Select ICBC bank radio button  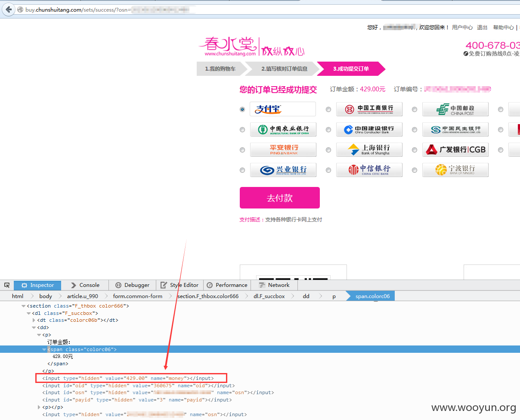pyautogui.click(x=328, y=109)
